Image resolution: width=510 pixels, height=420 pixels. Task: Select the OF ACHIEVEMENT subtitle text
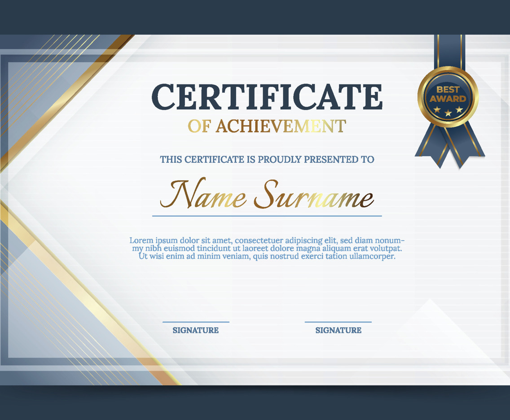click(267, 126)
